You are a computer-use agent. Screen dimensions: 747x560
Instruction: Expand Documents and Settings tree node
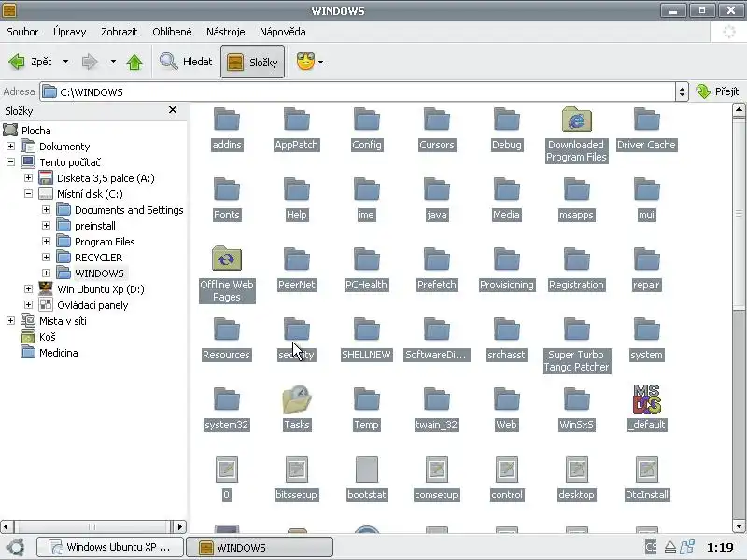46,209
